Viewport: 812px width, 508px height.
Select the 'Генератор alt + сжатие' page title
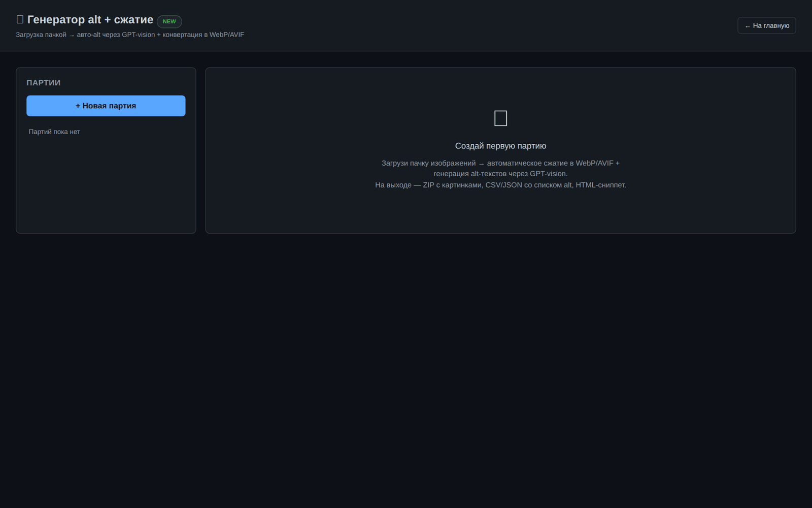[x=90, y=20]
